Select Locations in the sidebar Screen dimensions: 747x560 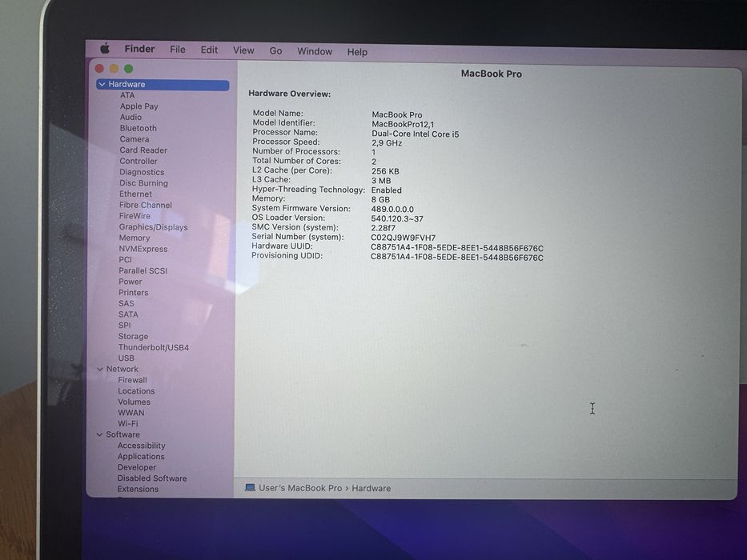point(136,391)
